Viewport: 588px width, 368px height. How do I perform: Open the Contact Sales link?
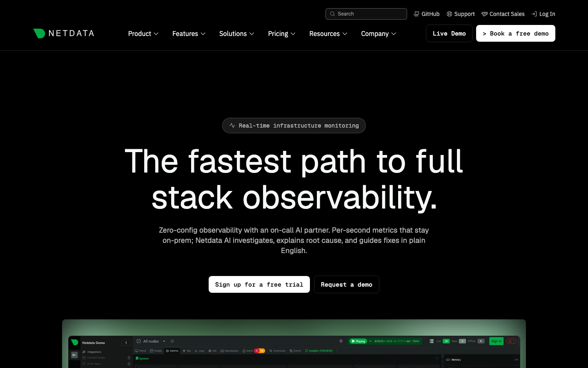click(x=503, y=14)
